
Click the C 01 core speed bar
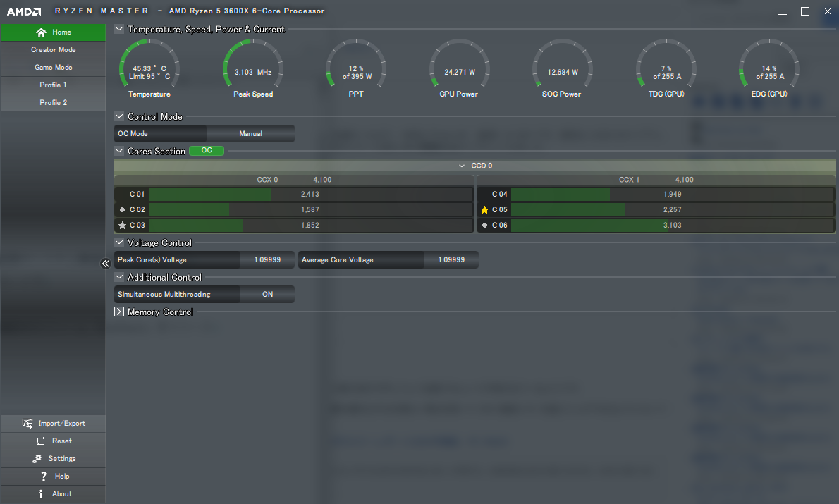coord(310,195)
